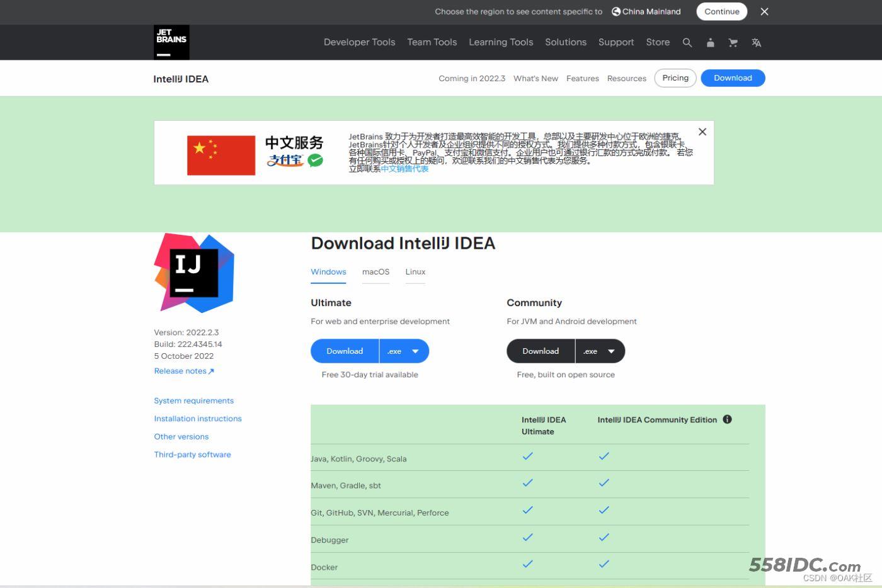Open the Developer Tools menu
Screen dimensions: 882x588
click(359, 42)
